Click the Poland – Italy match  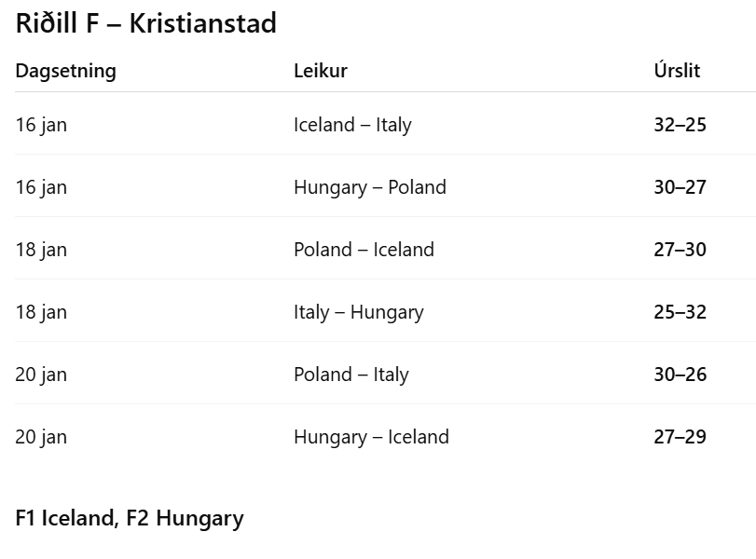351,375
